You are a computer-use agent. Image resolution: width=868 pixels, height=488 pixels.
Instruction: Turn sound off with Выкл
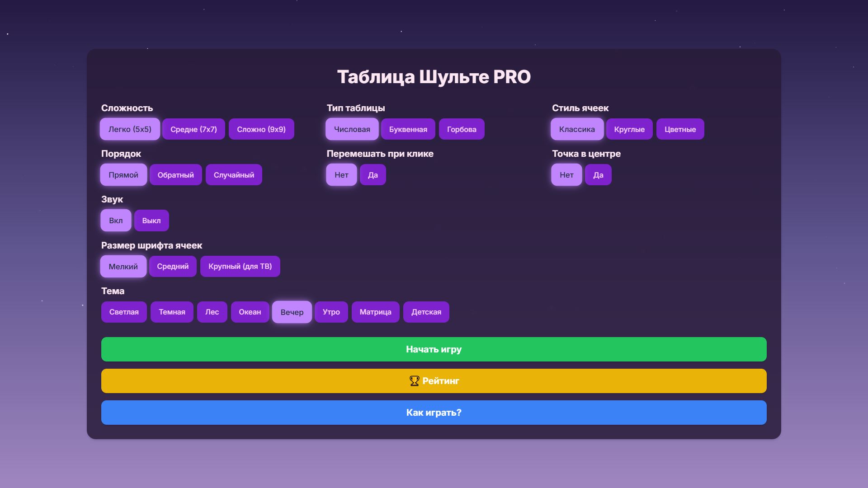click(151, 221)
